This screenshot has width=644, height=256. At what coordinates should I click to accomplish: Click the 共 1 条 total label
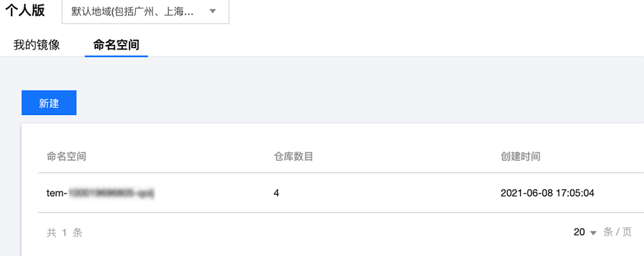[64, 233]
